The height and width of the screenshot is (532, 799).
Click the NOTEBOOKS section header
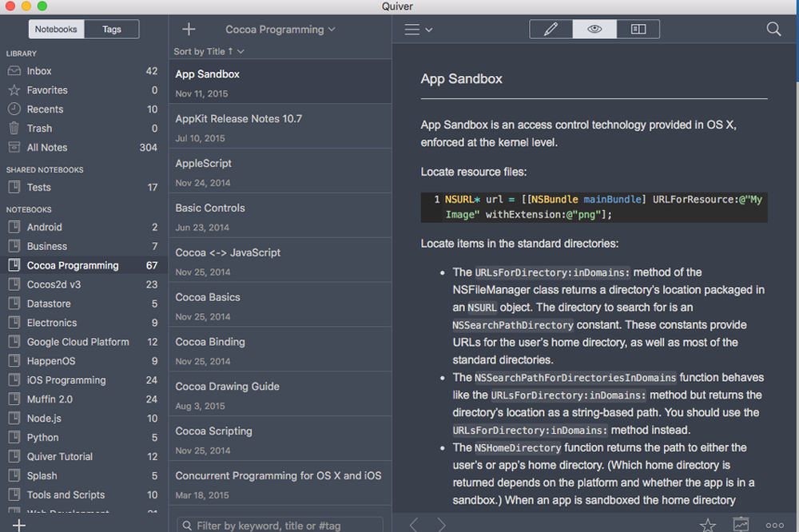(29, 209)
